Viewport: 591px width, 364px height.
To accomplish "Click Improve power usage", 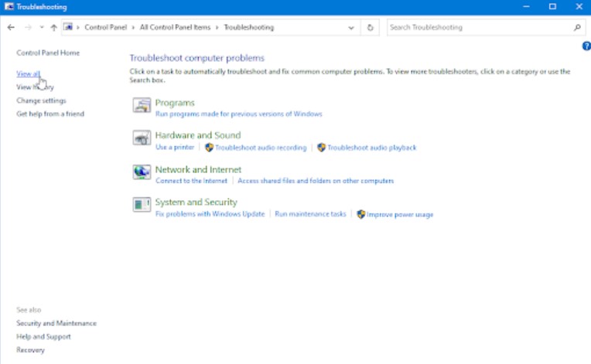I will pos(400,215).
